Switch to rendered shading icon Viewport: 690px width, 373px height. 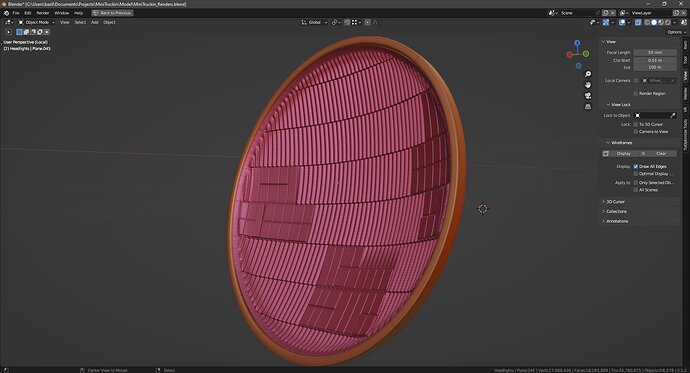(668, 22)
